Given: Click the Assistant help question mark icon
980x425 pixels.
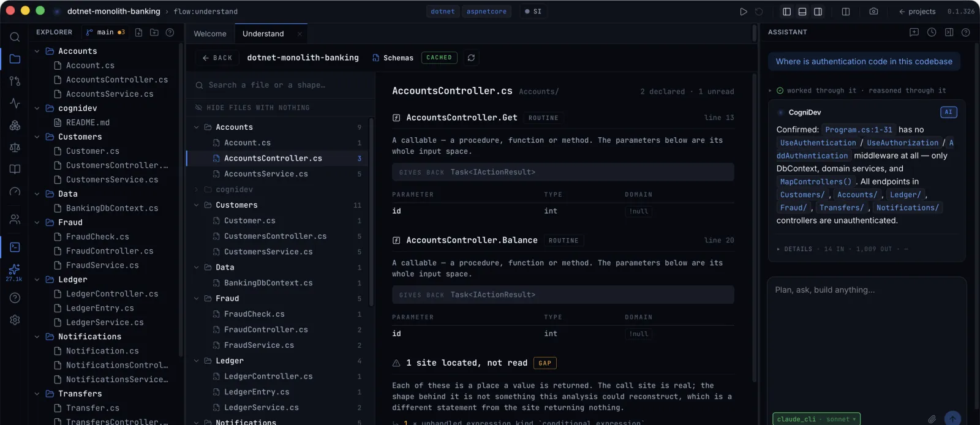Looking at the screenshot, I should click(x=966, y=32).
